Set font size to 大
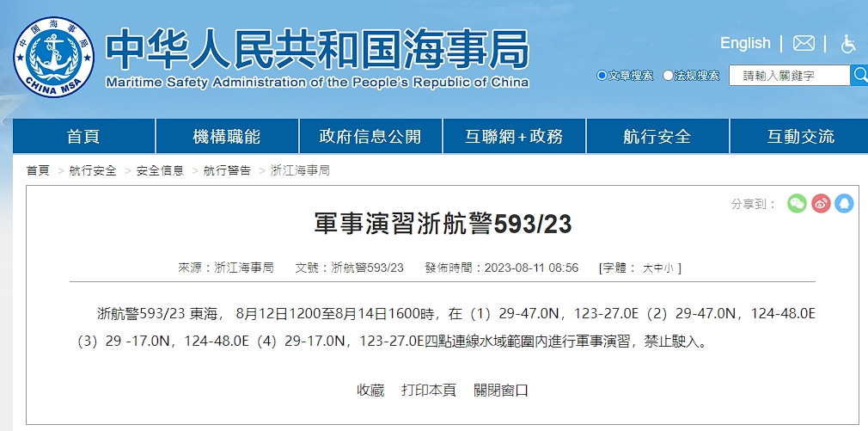Image resolution: width=868 pixels, height=431 pixels. click(x=647, y=268)
